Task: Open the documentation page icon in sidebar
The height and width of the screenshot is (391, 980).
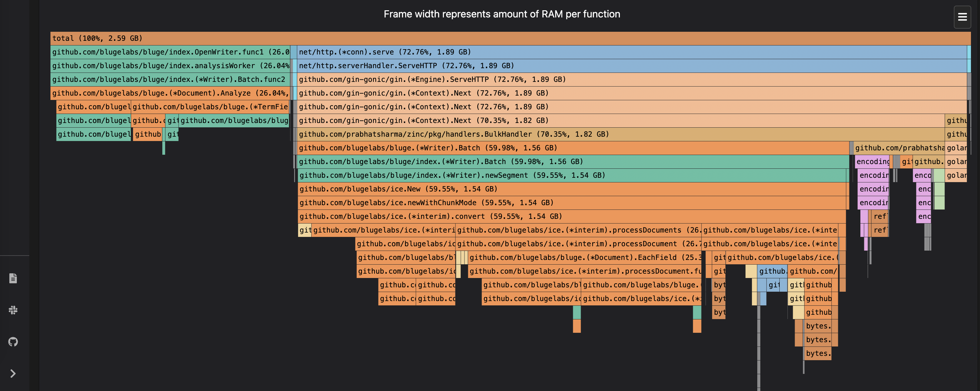Action: click(13, 278)
